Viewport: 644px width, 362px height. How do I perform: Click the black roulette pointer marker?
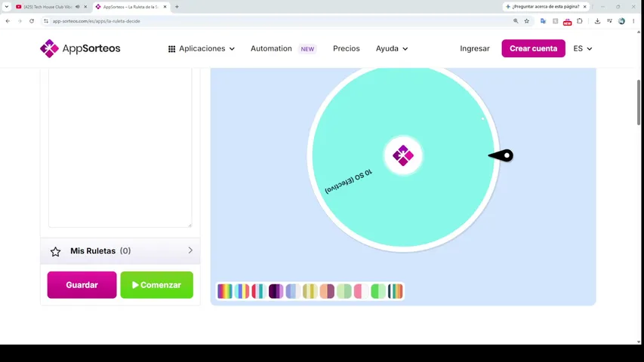click(501, 155)
